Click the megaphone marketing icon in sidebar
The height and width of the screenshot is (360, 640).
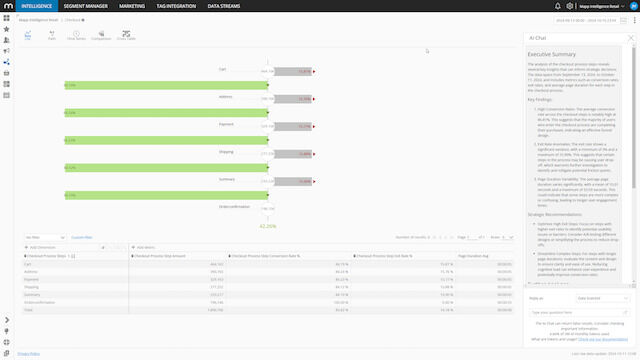click(7, 51)
